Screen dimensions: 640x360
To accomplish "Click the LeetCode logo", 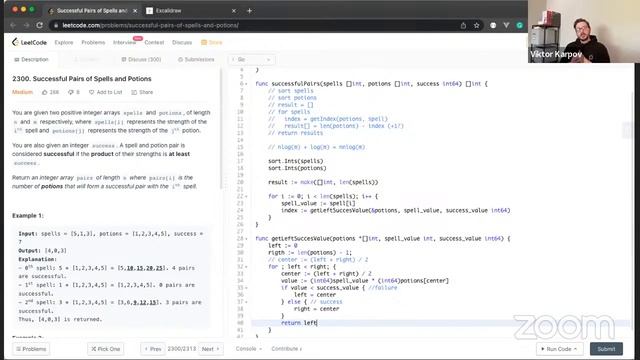I will pos(29,42).
